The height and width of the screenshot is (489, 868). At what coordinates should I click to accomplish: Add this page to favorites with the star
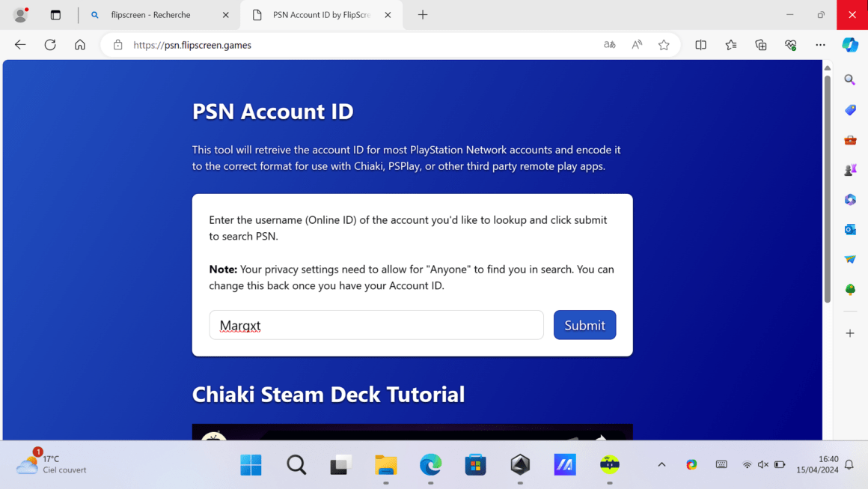(x=664, y=45)
